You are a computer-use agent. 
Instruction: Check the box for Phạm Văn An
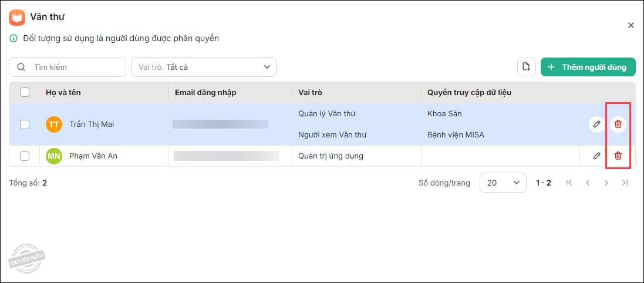coord(25,156)
